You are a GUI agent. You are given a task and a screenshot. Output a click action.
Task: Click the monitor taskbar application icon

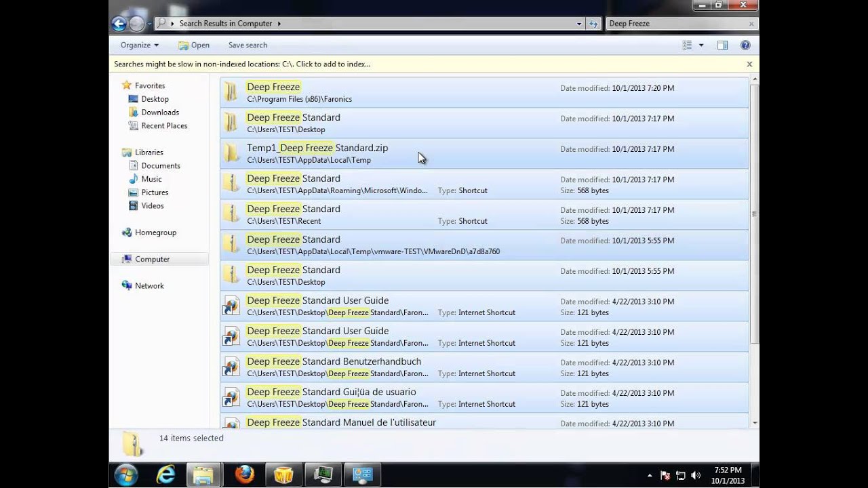point(323,474)
